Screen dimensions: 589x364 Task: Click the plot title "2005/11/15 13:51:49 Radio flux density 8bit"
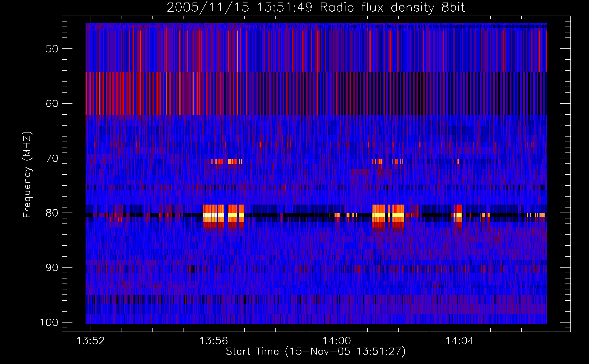316,8
